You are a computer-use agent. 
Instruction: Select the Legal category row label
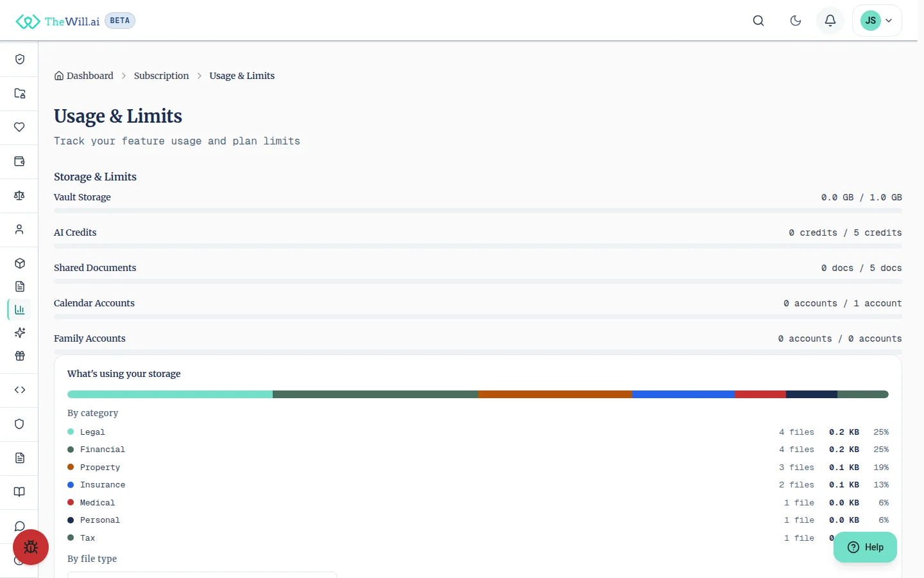click(x=92, y=432)
